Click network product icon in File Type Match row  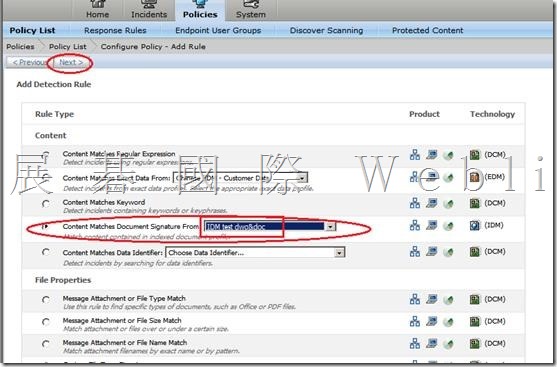415,299
